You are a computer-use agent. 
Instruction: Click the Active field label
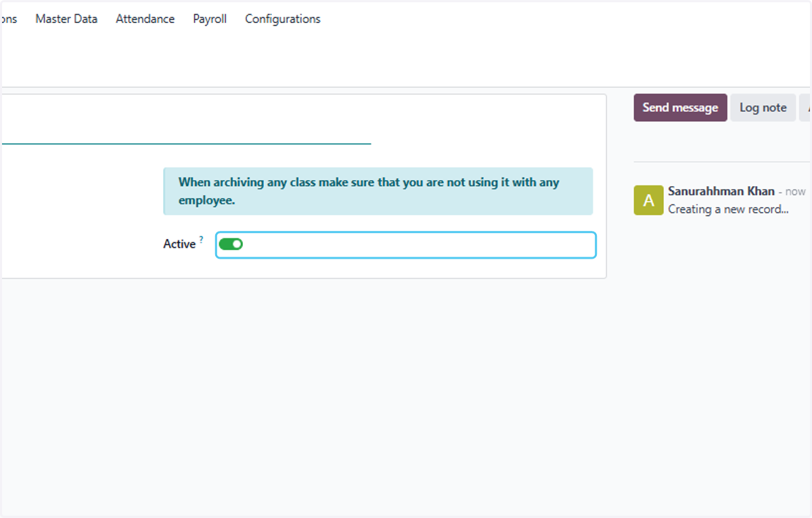pos(179,244)
